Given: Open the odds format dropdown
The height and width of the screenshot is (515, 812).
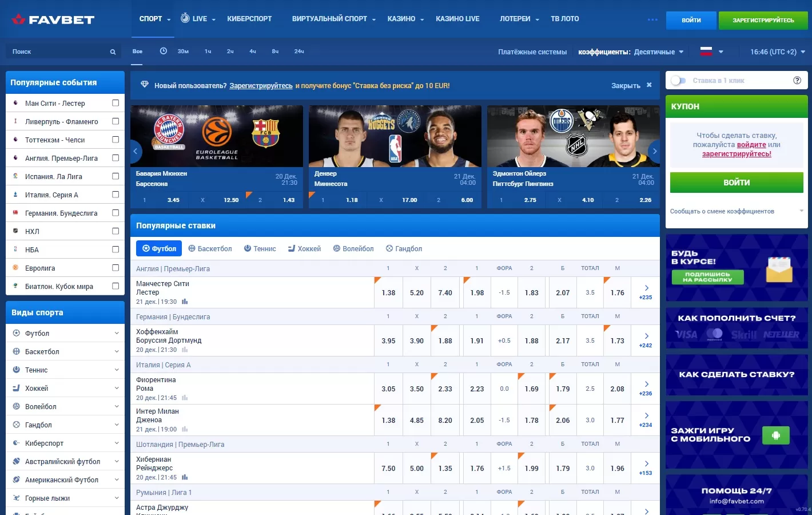Looking at the screenshot, I should 659,51.
